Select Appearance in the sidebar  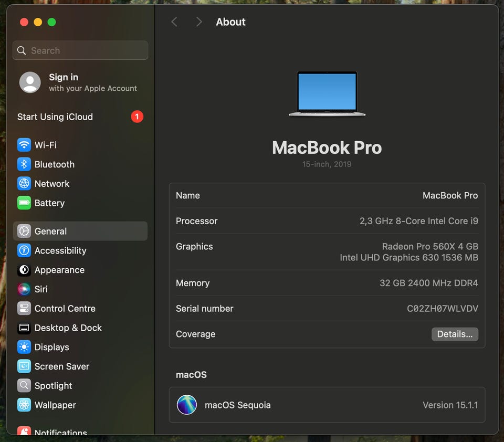click(x=59, y=270)
